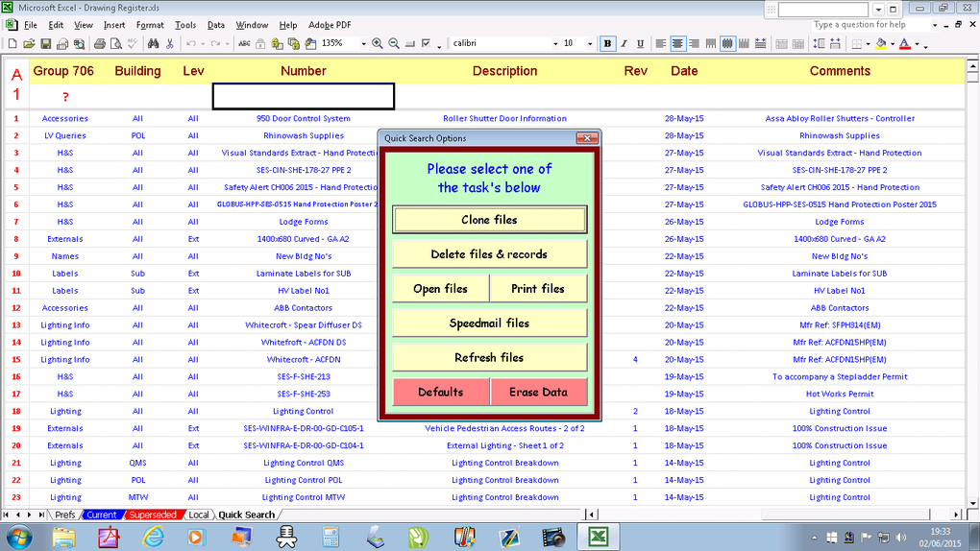Click the Zoom In magnifier icon
Screen dimensions: 980x551
378,44
